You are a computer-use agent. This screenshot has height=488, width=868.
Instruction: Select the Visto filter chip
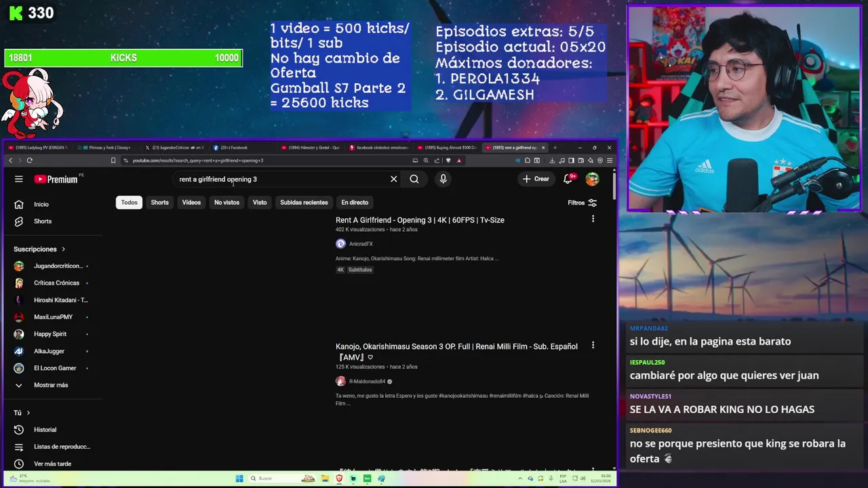260,202
